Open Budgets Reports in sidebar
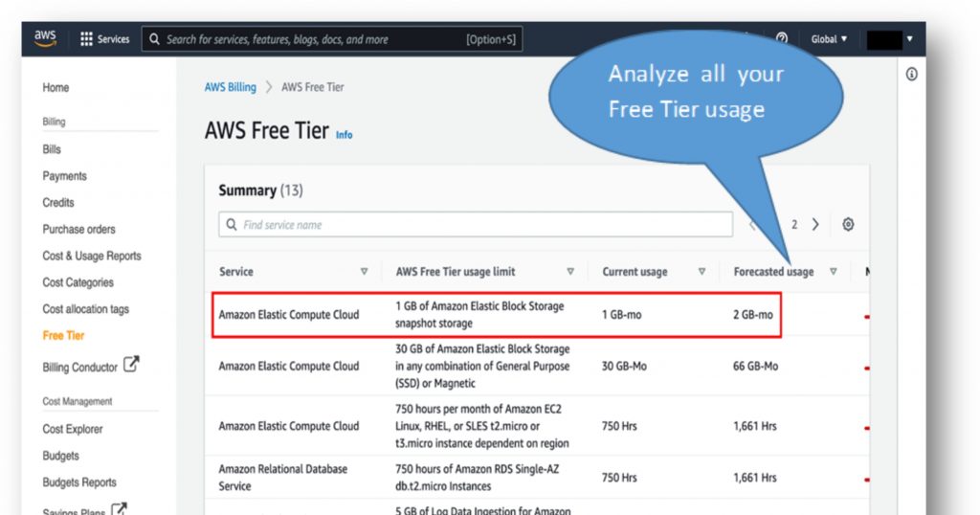The width and height of the screenshot is (980, 515). 79,482
